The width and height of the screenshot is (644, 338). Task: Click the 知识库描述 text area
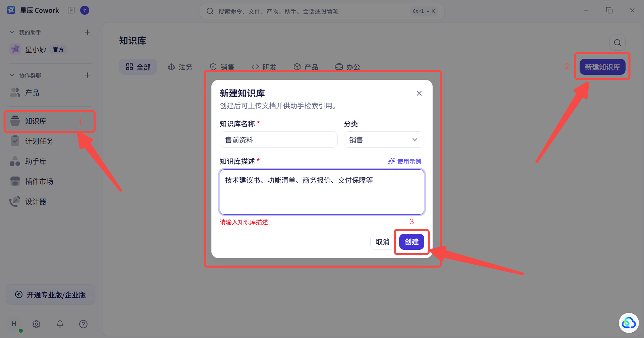322,192
